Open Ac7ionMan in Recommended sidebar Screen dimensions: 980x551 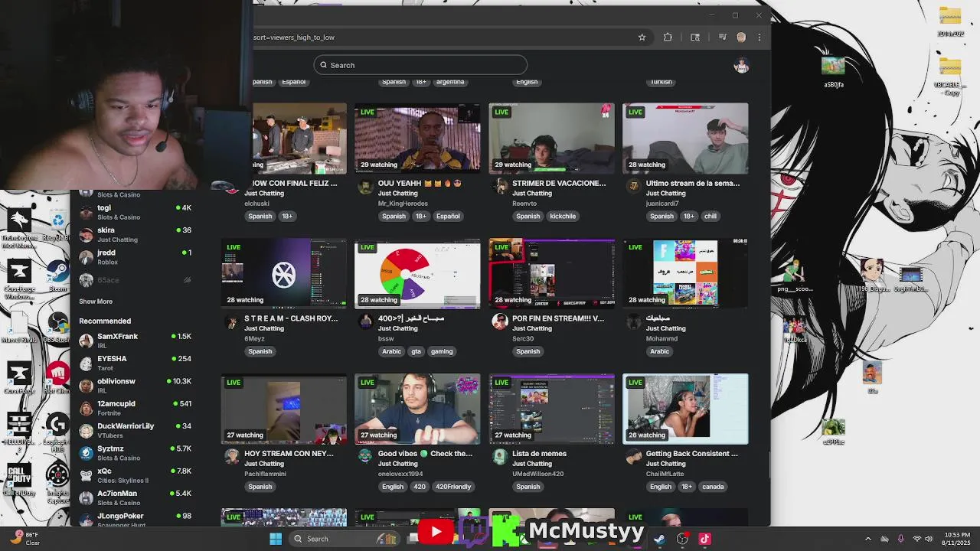click(135, 497)
